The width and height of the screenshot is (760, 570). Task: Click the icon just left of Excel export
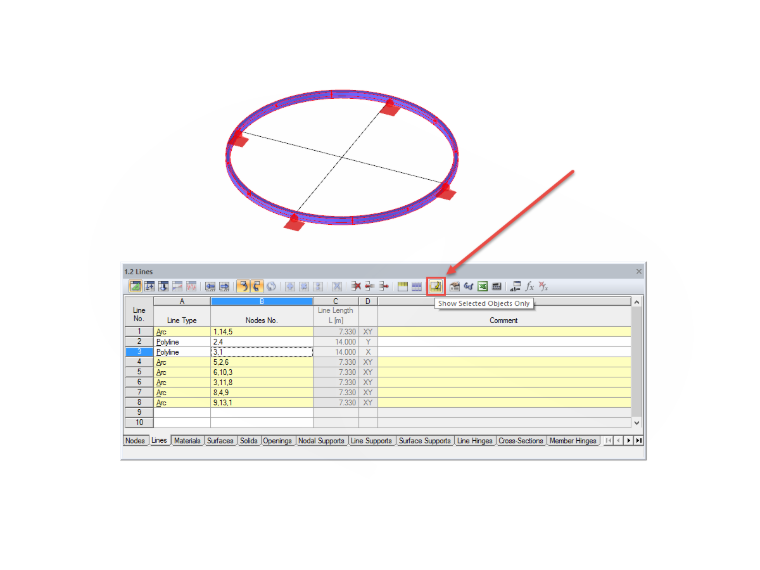[x=468, y=286]
